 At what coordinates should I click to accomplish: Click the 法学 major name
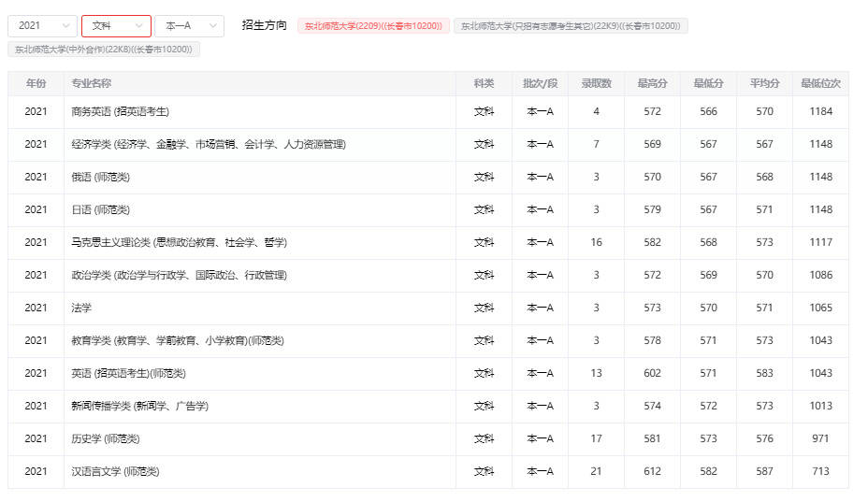[x=81, y=308]
